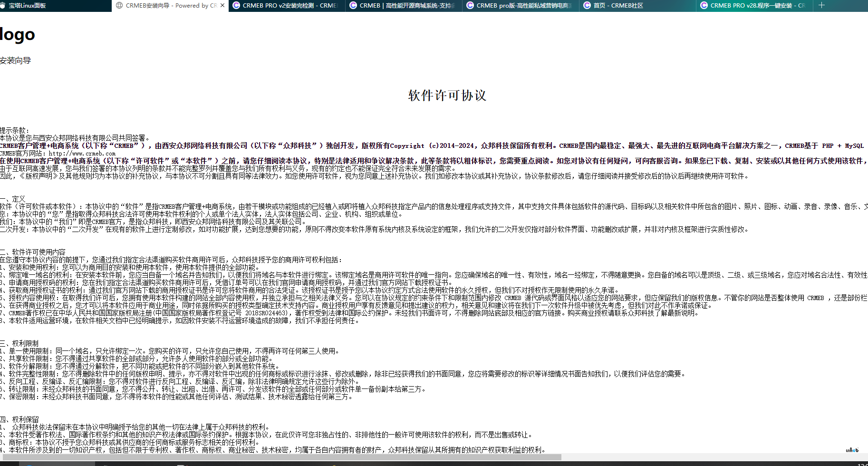Click the 提示条款 line
Viewport: 868px width, 466px height.
click(14, 130)
